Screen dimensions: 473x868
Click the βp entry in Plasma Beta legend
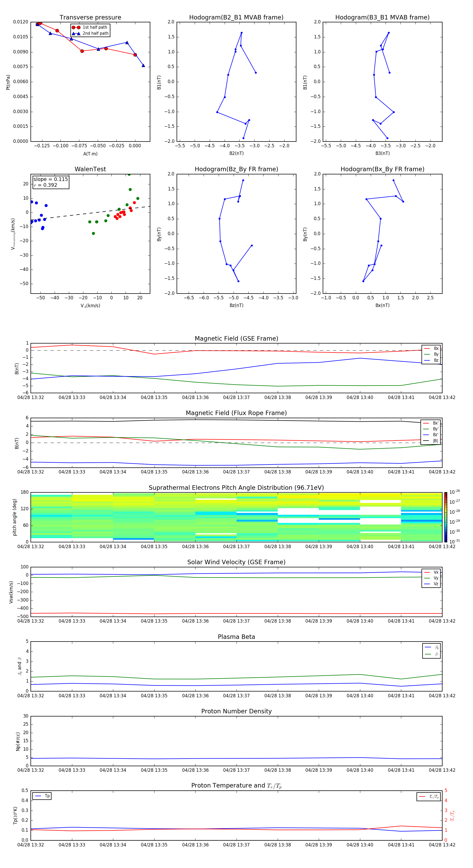coord(431,647)
